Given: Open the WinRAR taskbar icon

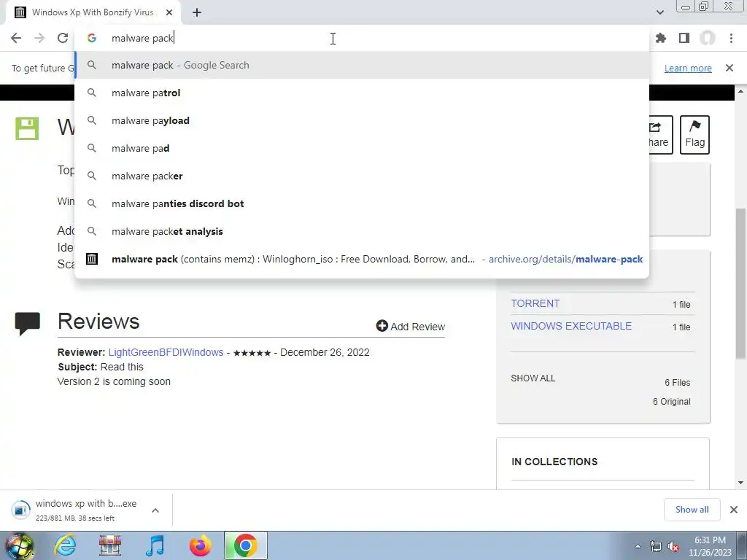Looking at the screenshot, I should [109, 545].
